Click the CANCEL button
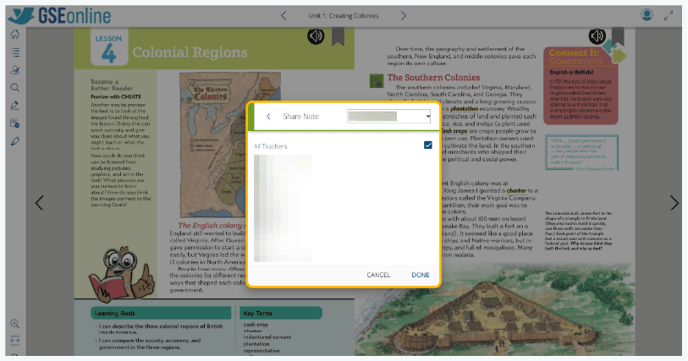Image resolution: width=688 pixels, height=361 pixels. (378, 275)
